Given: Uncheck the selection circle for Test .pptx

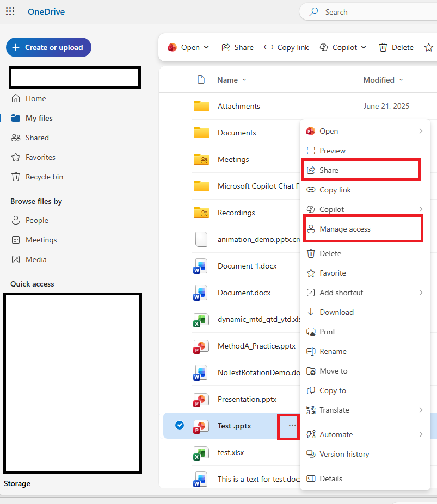Looking at the screenshot, I should (180, 425).
